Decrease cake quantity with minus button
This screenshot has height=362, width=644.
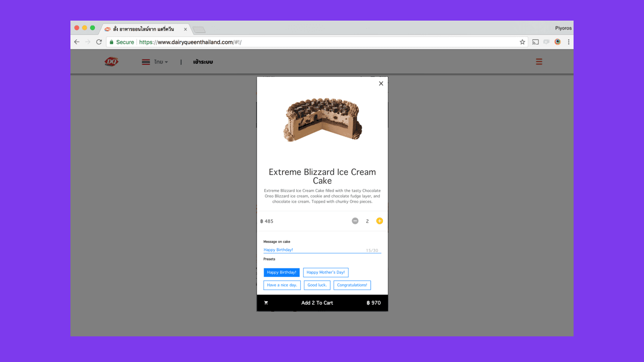(355, 221)
